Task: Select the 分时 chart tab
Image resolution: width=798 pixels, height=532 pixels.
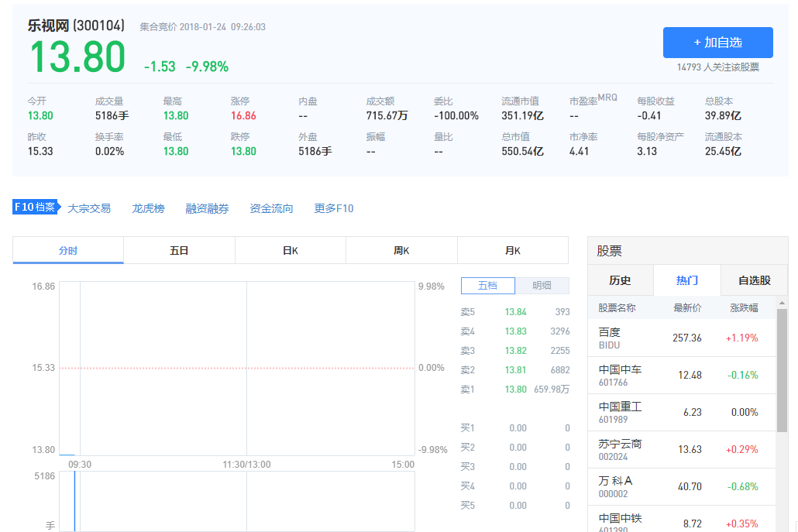Action: click(68, 250)
